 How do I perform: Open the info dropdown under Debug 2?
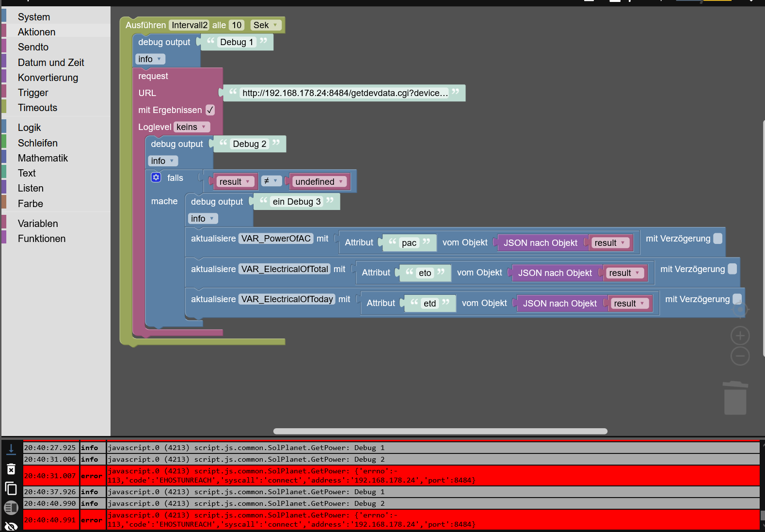tap(163, 161)
